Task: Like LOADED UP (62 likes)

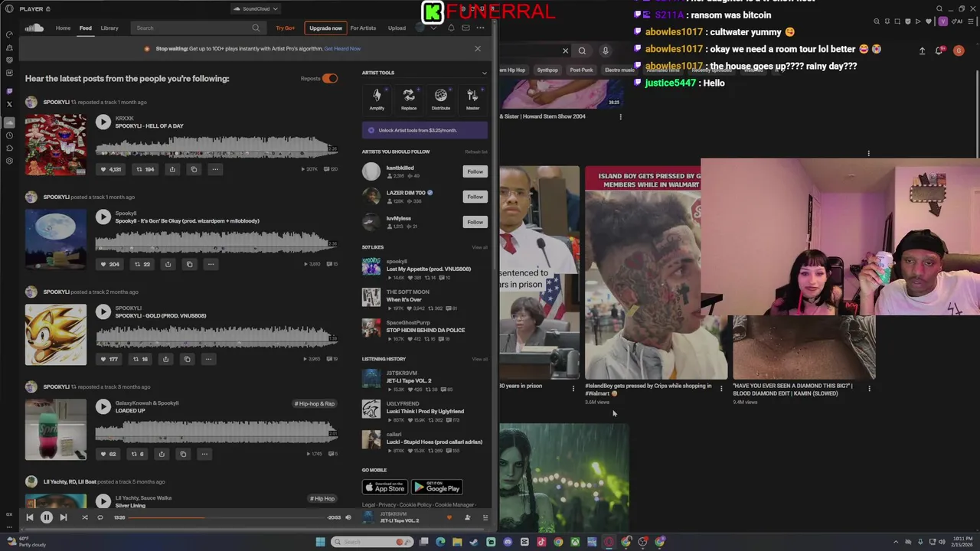Action: pyautogui.click(x=109, y=454)
